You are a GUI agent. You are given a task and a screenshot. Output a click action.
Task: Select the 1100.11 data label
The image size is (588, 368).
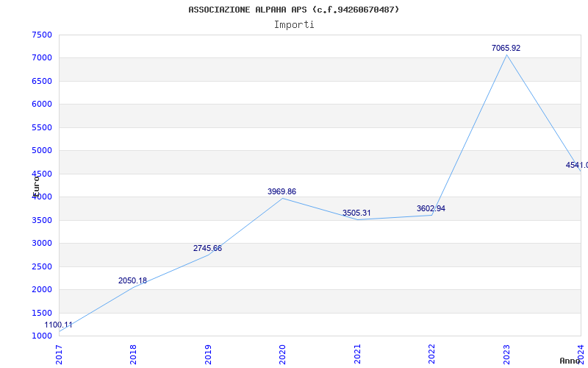[58, 325]
